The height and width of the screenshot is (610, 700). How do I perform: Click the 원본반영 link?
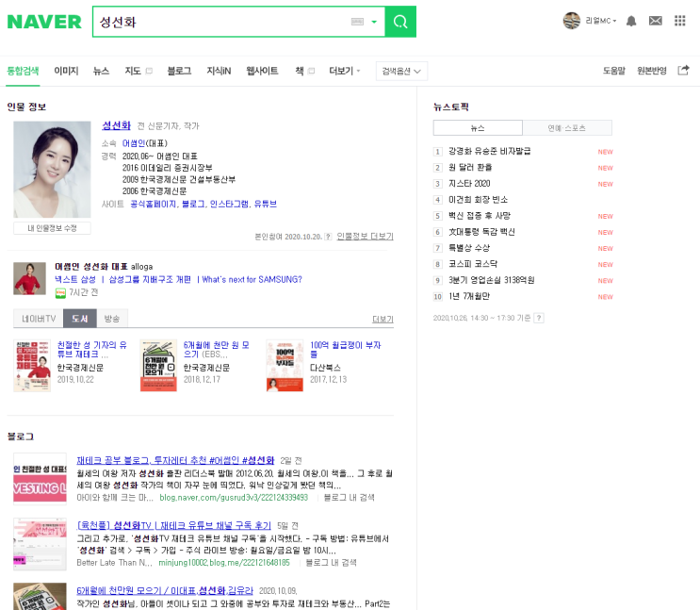(652, 71)
